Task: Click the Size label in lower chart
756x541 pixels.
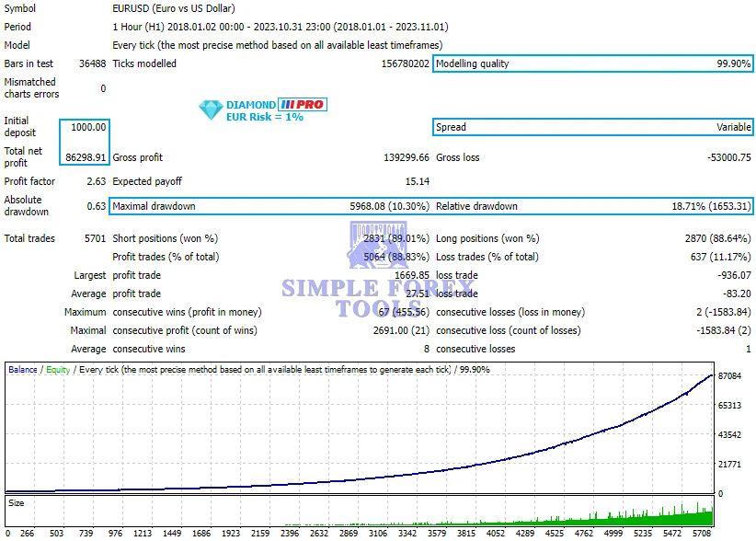Action: tap(17, 503)
